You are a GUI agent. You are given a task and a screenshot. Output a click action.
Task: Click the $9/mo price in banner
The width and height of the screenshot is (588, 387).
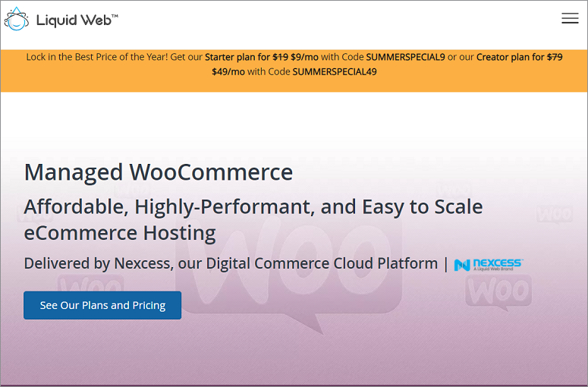304,57
